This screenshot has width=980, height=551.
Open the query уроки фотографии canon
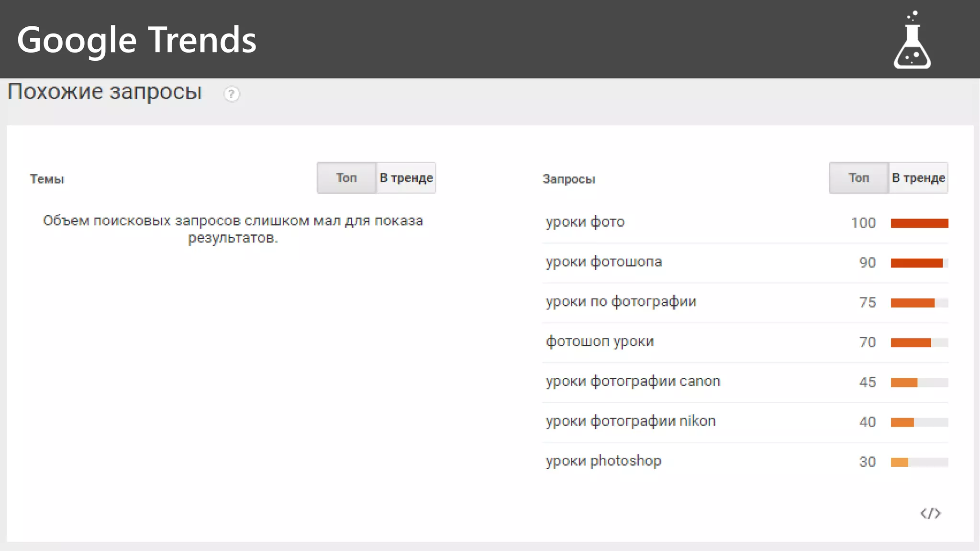pos(633,381)
